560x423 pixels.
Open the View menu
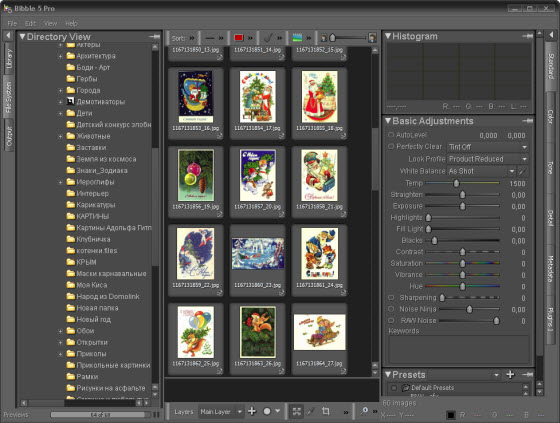[x=50, y=23]
